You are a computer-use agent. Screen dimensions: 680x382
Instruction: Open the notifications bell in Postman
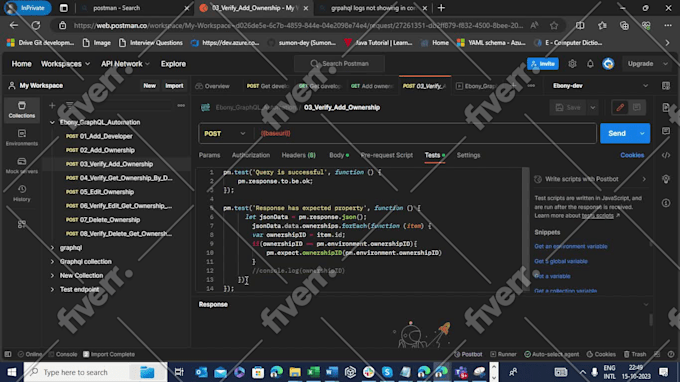[590, 64]
